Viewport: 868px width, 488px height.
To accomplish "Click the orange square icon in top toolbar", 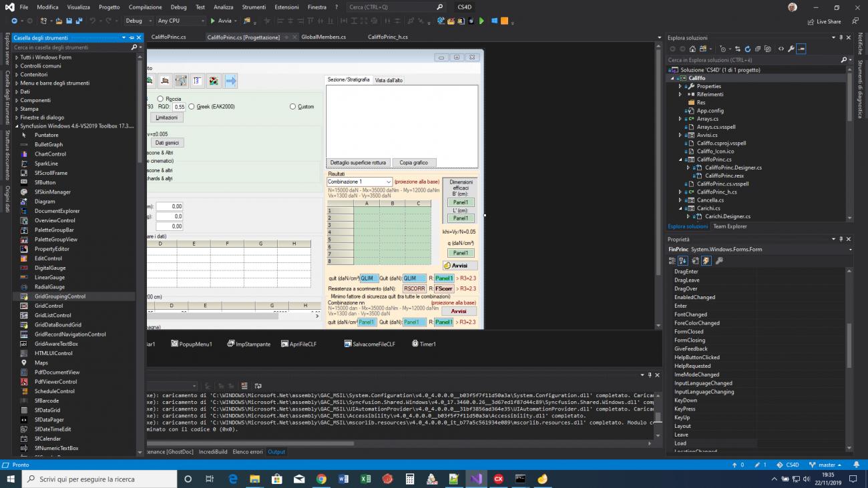I will click(x=504, y=21).
